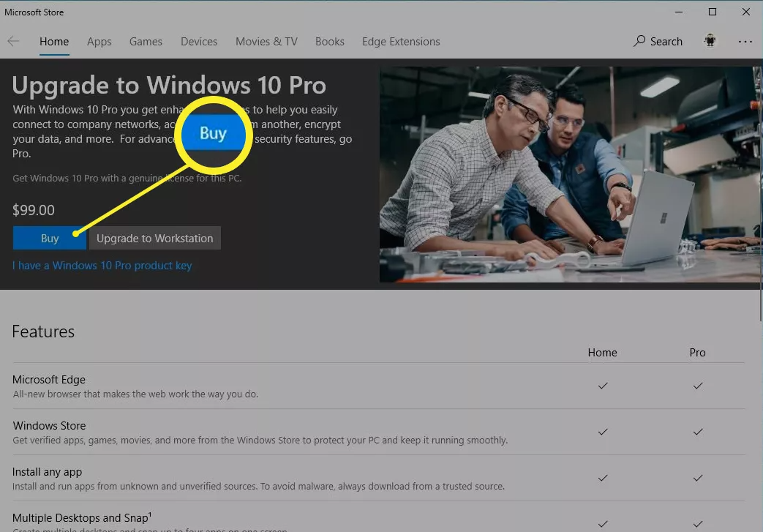763x532 pixels.
Task: Open the See more ellipsis menu
Action: coord(745,42)
